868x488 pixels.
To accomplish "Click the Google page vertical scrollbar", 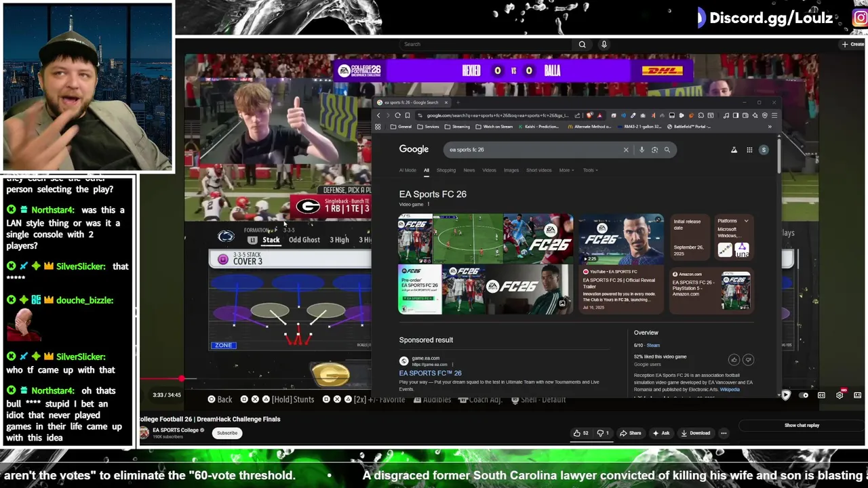I will (779, 155).
